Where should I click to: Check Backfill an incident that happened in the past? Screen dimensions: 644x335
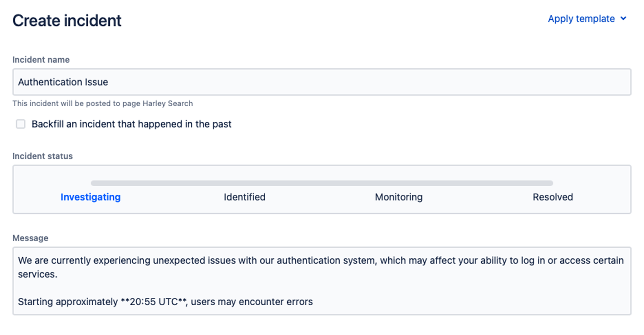pyautogui.click(x=20, y=124)
